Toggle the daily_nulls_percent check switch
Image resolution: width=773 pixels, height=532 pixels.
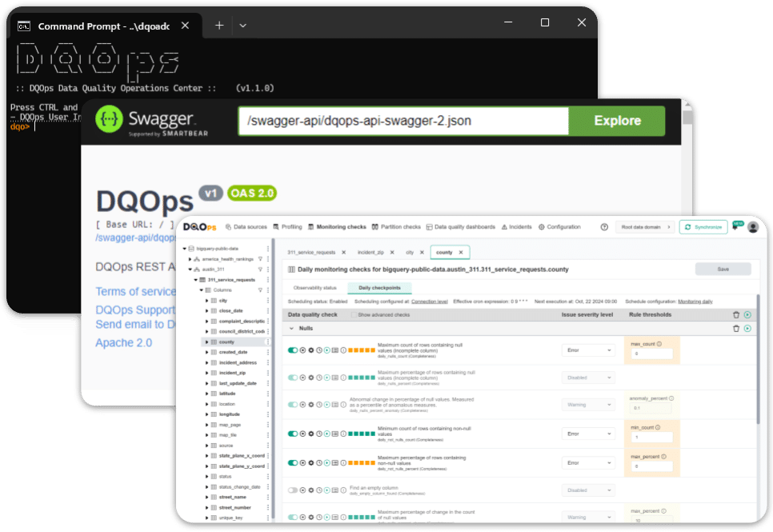coord(293,378)
